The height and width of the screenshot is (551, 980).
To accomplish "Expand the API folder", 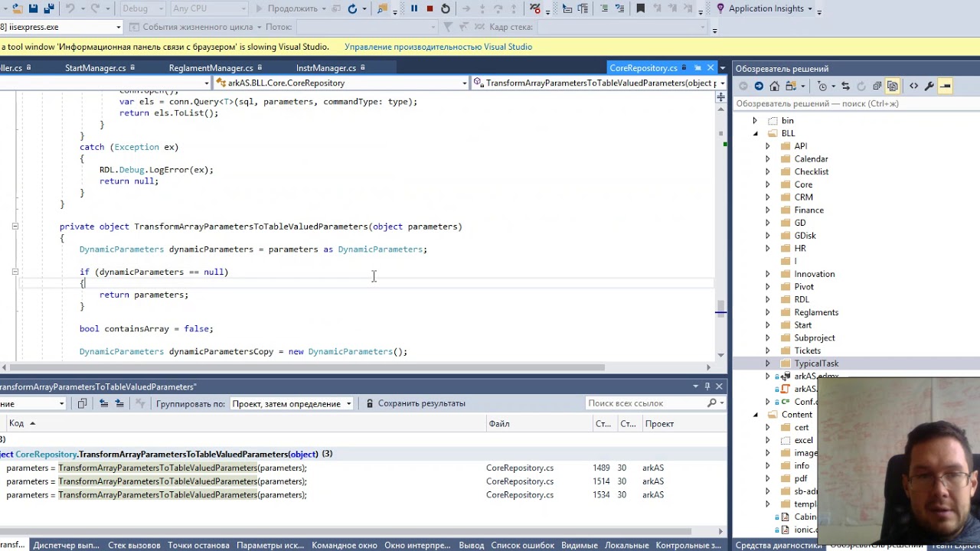I will point(768,146).
